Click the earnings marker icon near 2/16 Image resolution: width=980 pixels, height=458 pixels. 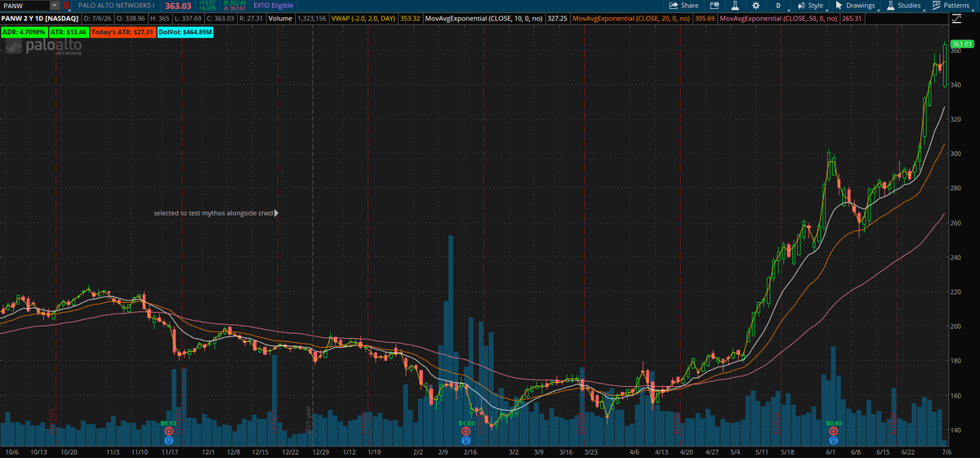point(466,431)
